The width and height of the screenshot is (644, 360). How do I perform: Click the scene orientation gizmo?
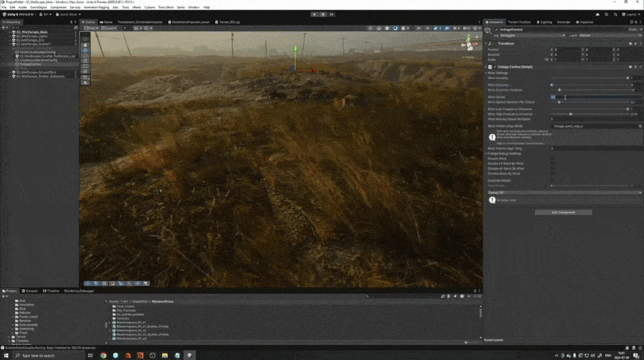pyautogui.click(x=468, y=45)
